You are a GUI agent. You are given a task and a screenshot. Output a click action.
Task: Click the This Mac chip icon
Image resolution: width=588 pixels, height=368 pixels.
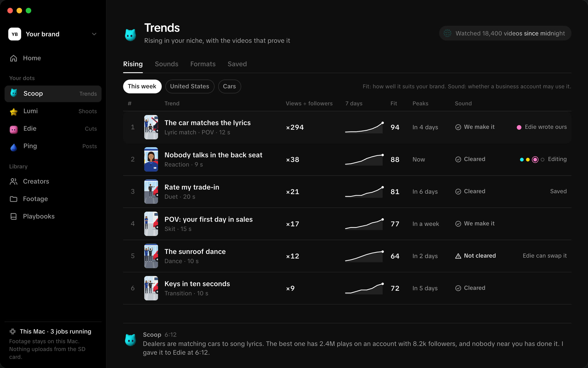13,331
